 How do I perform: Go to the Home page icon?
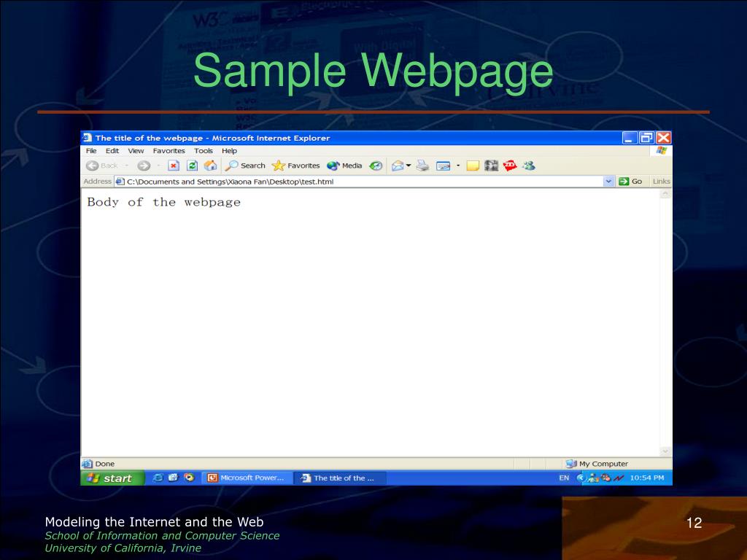[210, 166]
